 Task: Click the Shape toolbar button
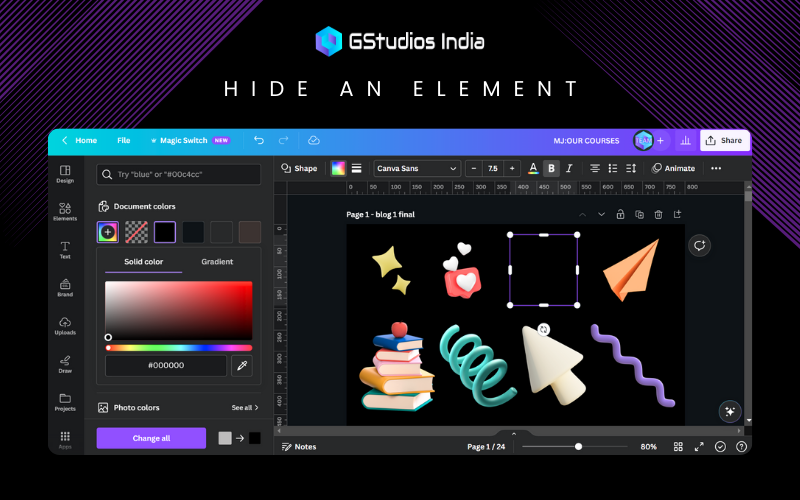tap(299, 168)
